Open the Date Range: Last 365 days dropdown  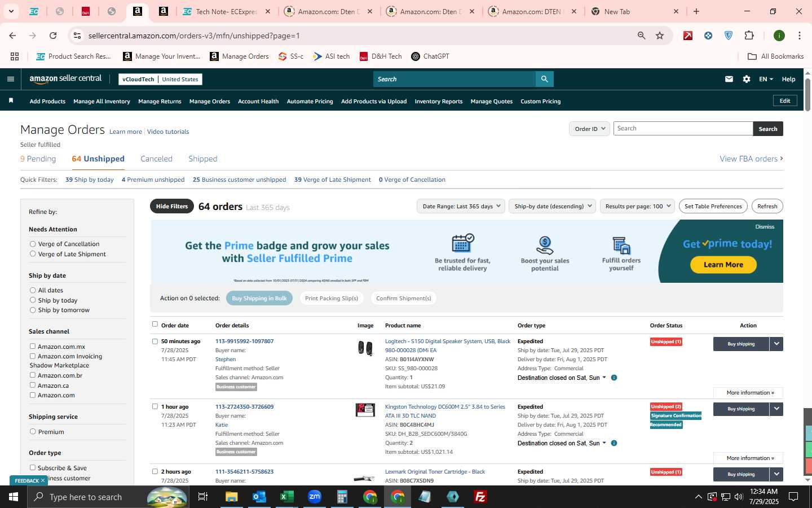pos(461,206)
